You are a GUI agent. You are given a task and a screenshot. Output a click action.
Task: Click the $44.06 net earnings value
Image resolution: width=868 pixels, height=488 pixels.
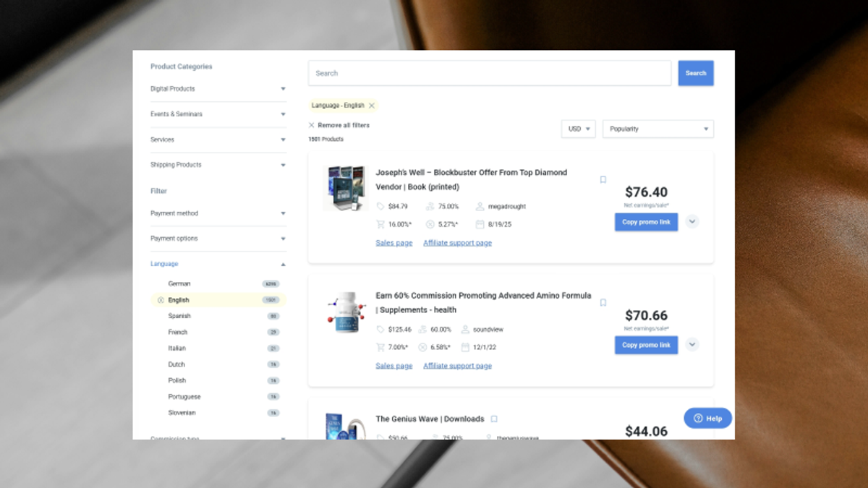click(x=646, y=432)
